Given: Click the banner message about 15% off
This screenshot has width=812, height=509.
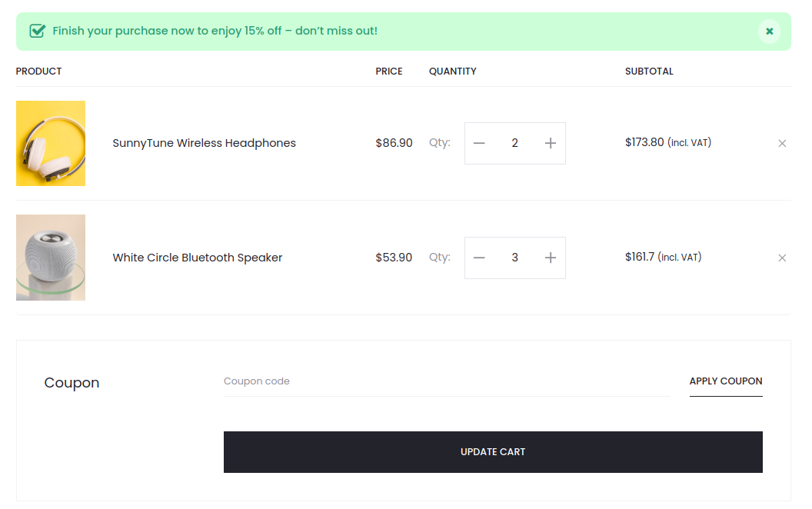Looking at the screenshot, I should [215, 32].
